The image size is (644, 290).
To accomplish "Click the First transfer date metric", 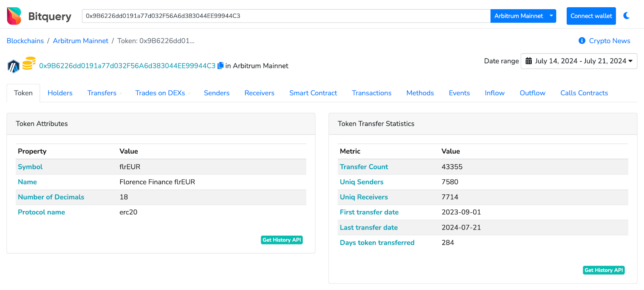I will coord(369,212).
